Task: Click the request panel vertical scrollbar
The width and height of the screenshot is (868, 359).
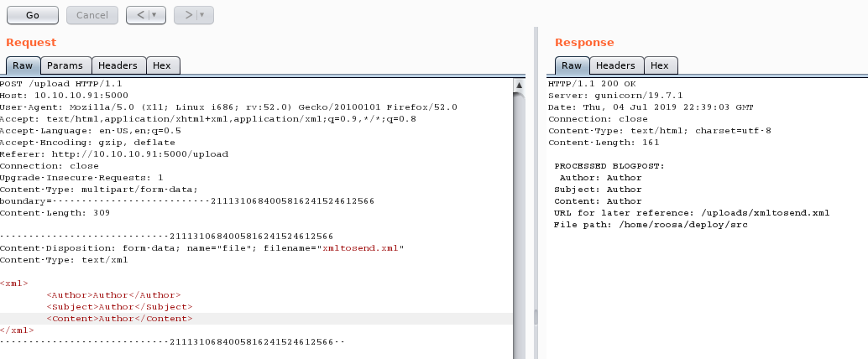Action: pyautogui.click(x=520, y=210)
